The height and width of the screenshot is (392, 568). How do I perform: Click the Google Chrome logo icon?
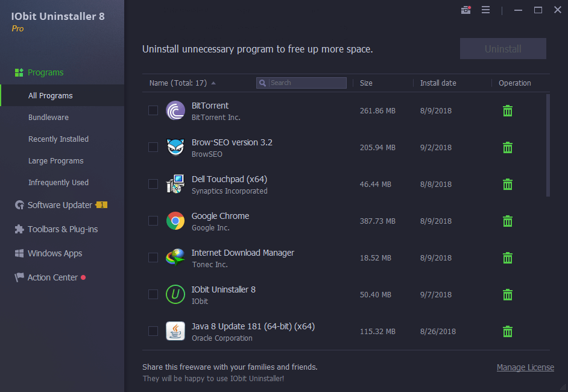point(175,221)
